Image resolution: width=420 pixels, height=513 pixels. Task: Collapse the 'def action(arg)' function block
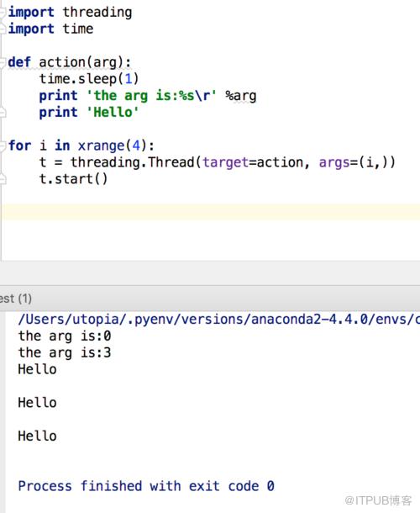tap(3, 62)
